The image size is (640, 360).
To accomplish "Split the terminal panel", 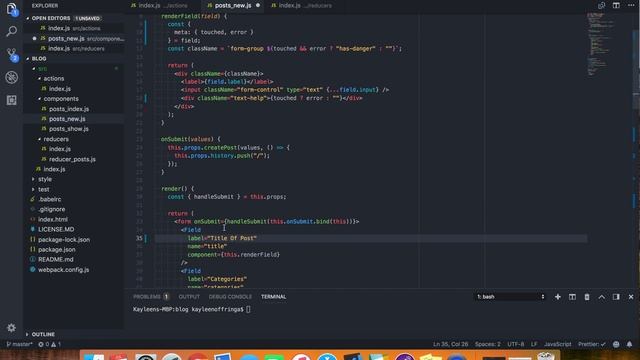I will coord(572,297).
